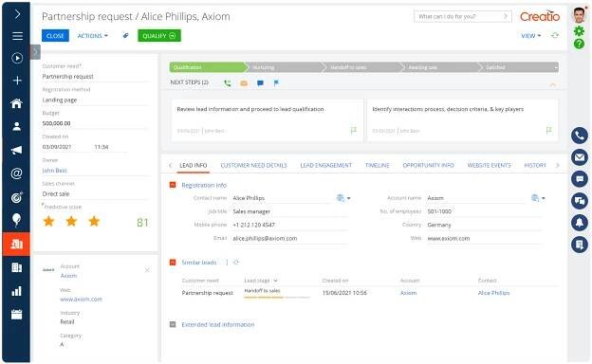Open the email envelope panel on the right sidebar

click(579, 157)
